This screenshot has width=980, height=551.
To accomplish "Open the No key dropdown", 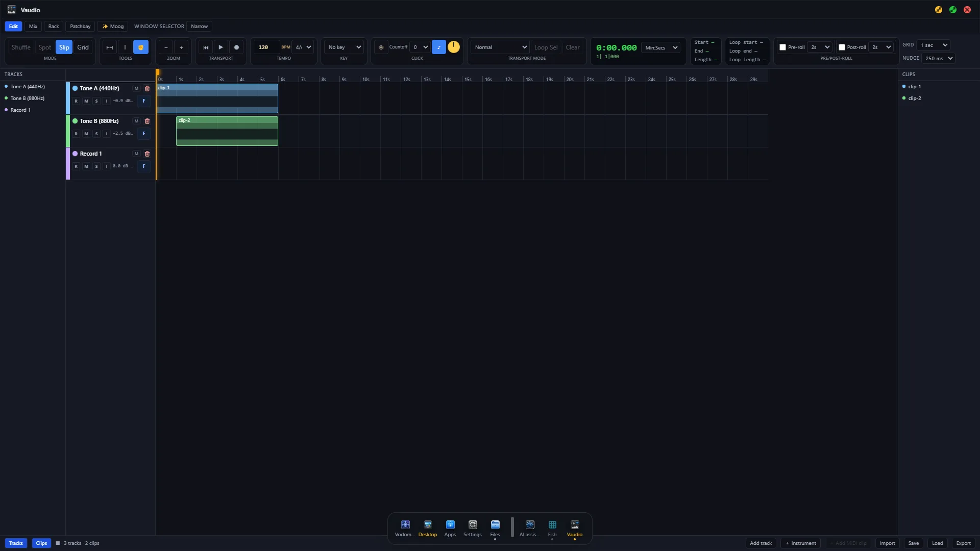I will (x=345, y=47).
